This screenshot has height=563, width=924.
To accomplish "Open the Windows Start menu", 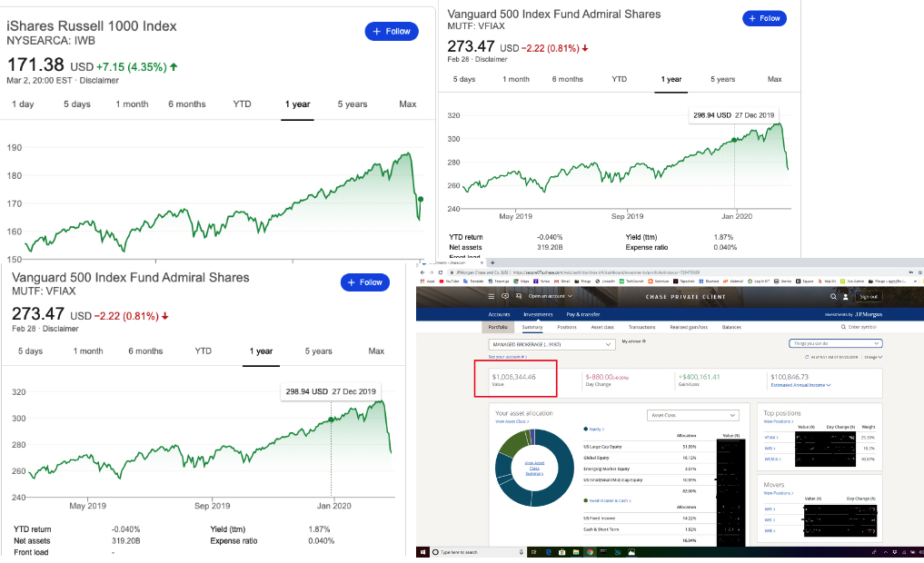I will point(422,552).
